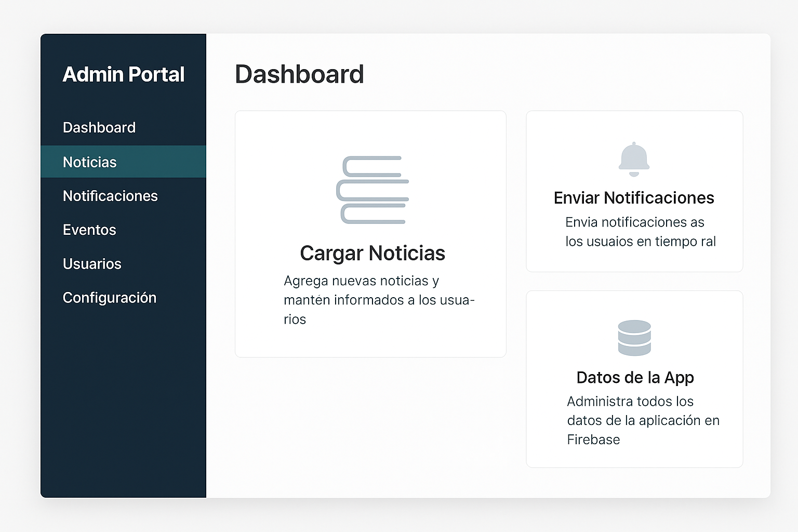Click the database cylinder icon

[634, 338]
